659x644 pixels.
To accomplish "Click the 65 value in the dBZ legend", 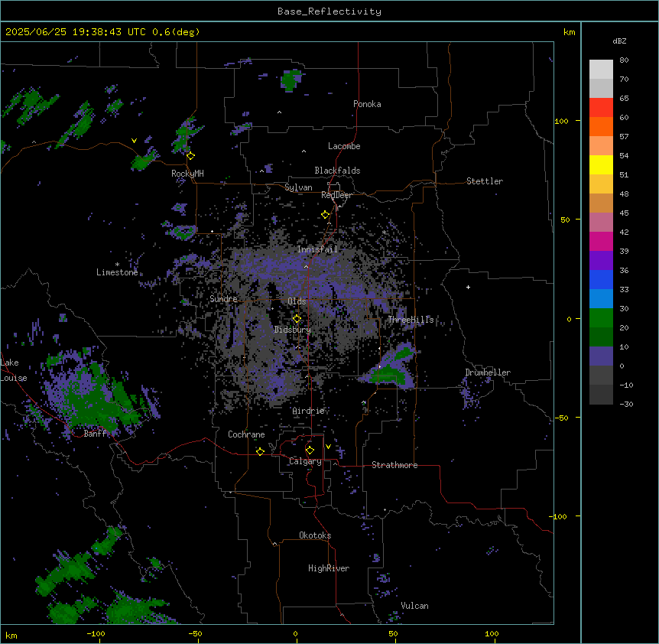I will point(624,99).
